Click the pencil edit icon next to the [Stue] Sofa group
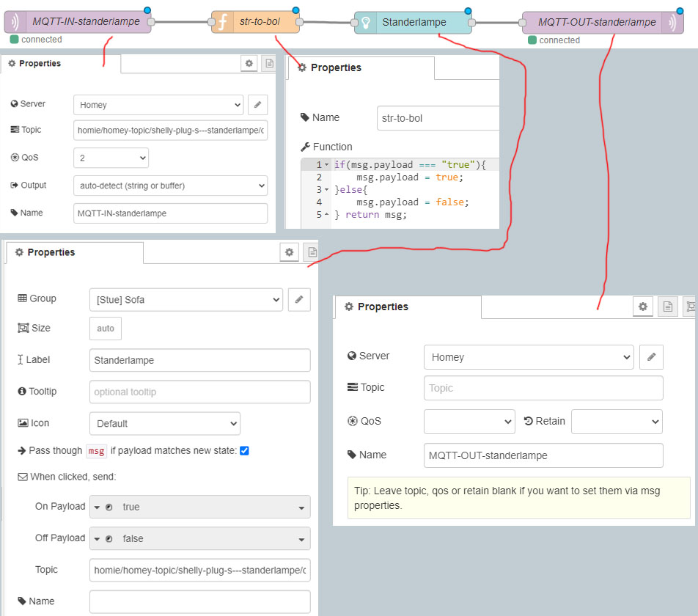Screen dimensions: 698x616 pos(299,299)
